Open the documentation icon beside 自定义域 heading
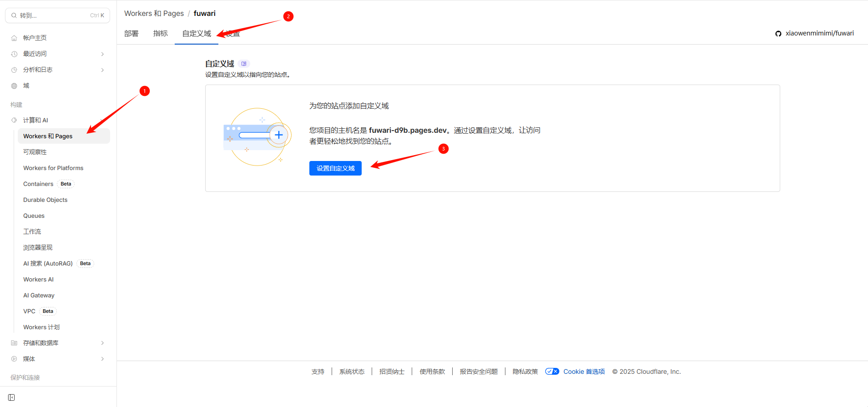The width and height of the screenshot is (868, 407). (244, 64)
